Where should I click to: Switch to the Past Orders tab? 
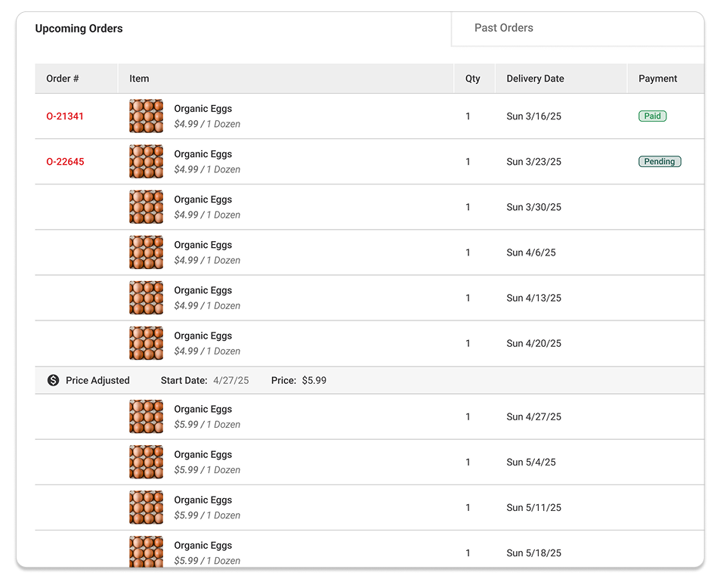[x=504, y=28]
